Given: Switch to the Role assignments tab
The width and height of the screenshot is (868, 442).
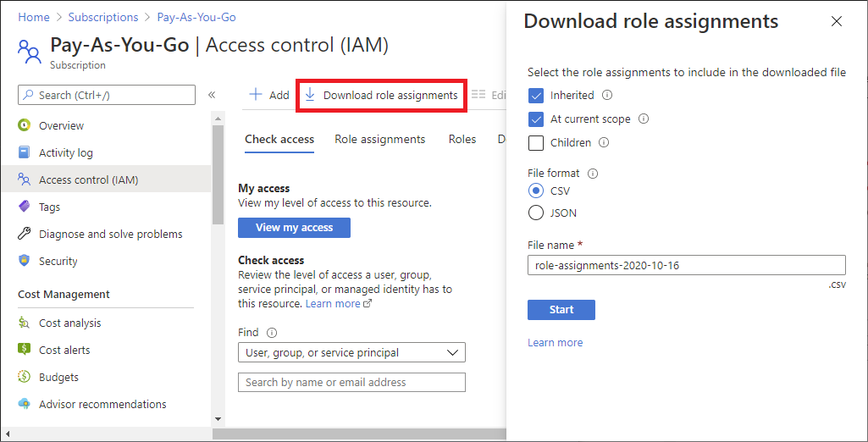Looking at the screenshot, I should 379,139.
